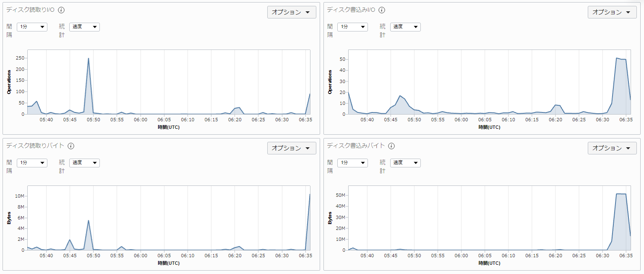
Task: Open オプション menu for ディスク読取りI/O chart
Action: pyautogui.click(x=292, y=12)
